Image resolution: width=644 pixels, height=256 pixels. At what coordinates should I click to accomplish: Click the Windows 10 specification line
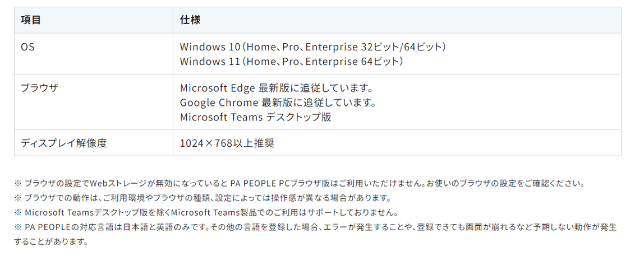coord(313,46)
